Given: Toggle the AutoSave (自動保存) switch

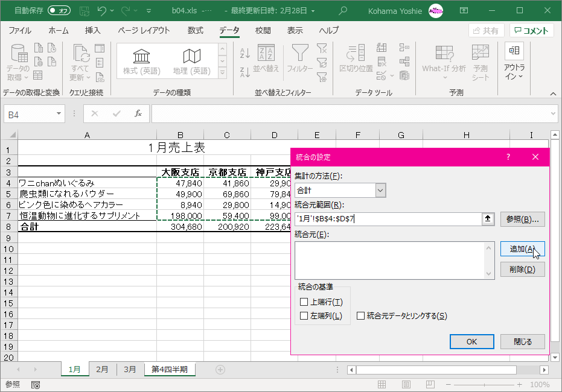Looking at the screenshot, I should 59,10.
